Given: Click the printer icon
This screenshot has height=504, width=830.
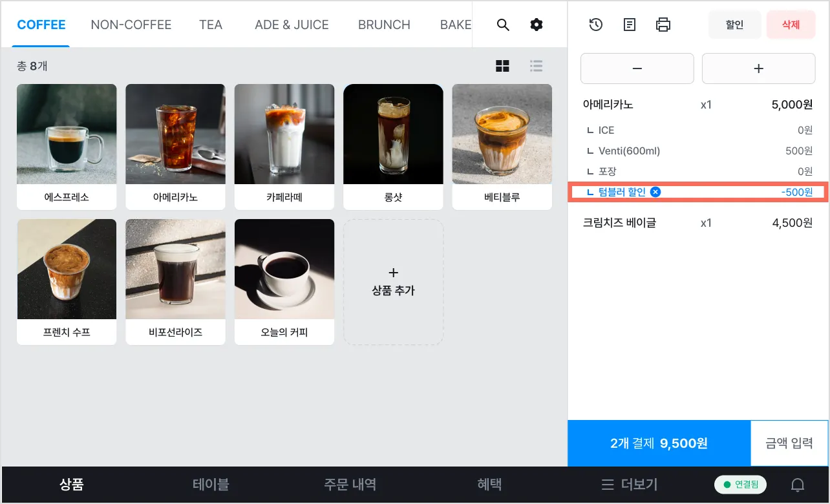Looking at the screenshot, I should point(663,25).
